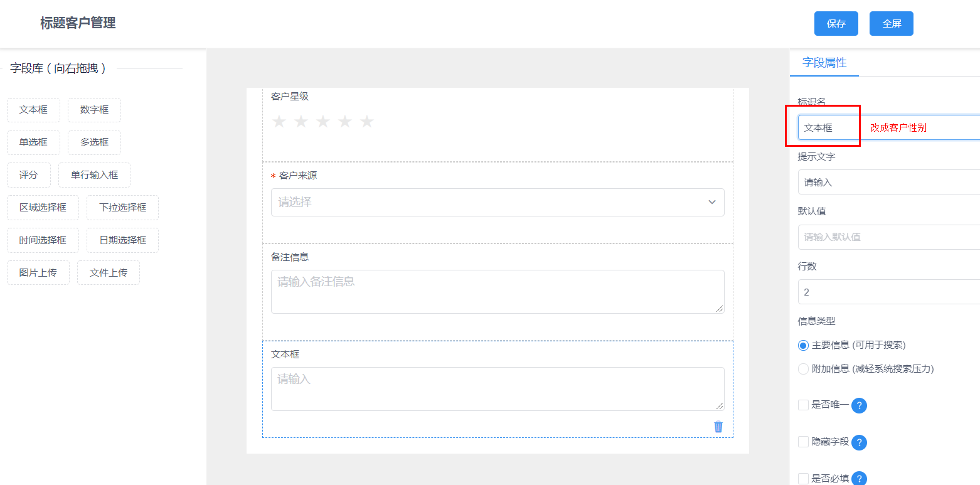980x485 pixels.
Task: Switch to the 字段属性 tab
Action: 824,63
